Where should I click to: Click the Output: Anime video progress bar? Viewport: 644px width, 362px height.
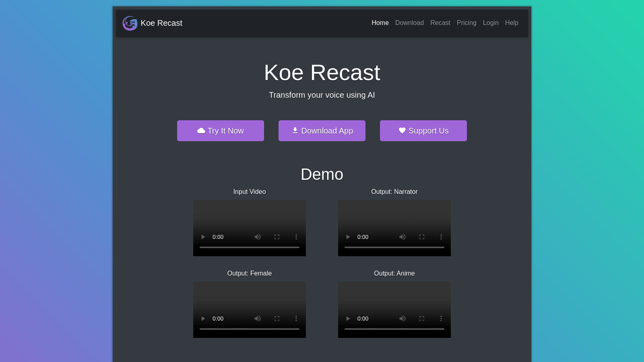pyautogui.click(x=394, y=329)
